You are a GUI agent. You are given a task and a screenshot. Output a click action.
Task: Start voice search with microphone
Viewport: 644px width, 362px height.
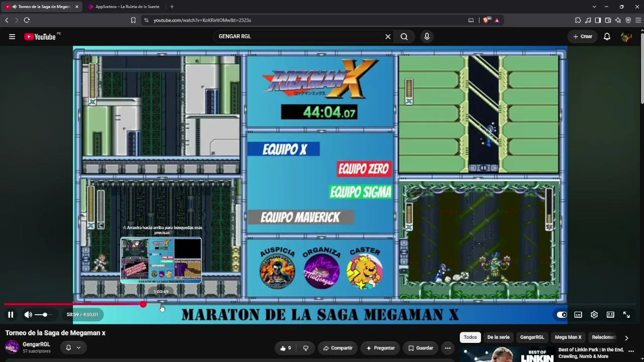click(x=427, y=37)
